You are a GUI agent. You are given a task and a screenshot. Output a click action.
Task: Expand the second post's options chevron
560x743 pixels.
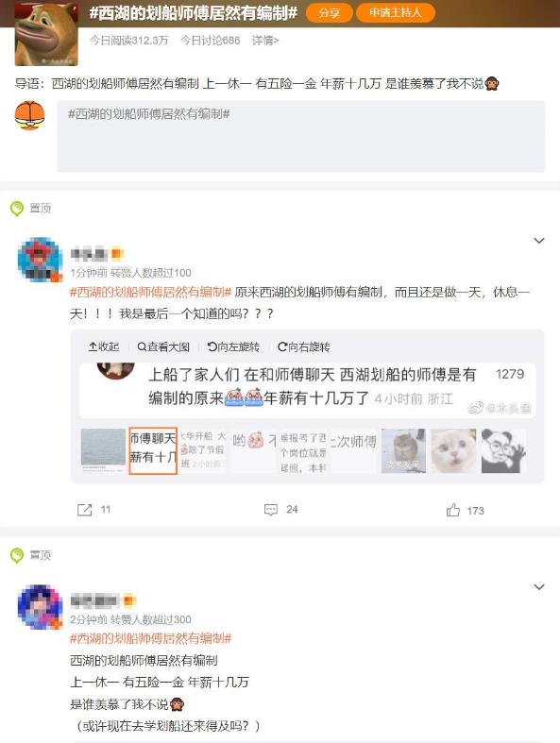pyautogui.click(x=539, y=587)
